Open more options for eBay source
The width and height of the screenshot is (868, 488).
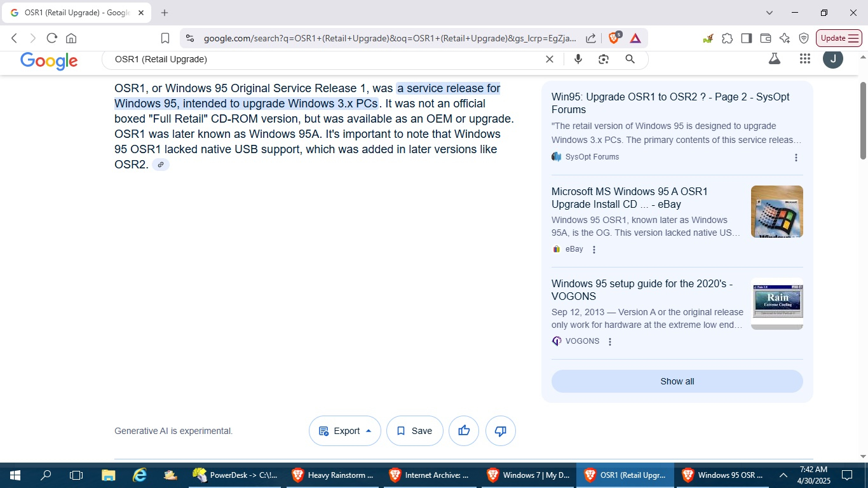pos(594,250)
